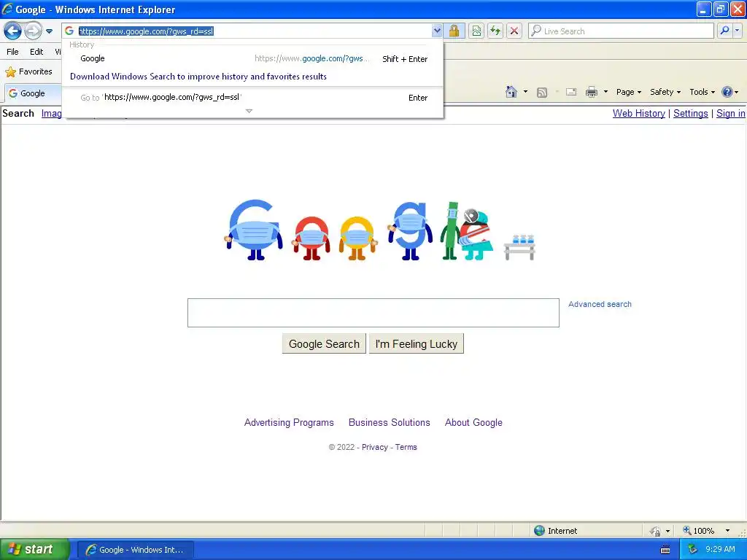Image resolution: width=747 pixels, height=560 pixels.
Task: Click the Compatibility View icon
Action: click(476, 31)
